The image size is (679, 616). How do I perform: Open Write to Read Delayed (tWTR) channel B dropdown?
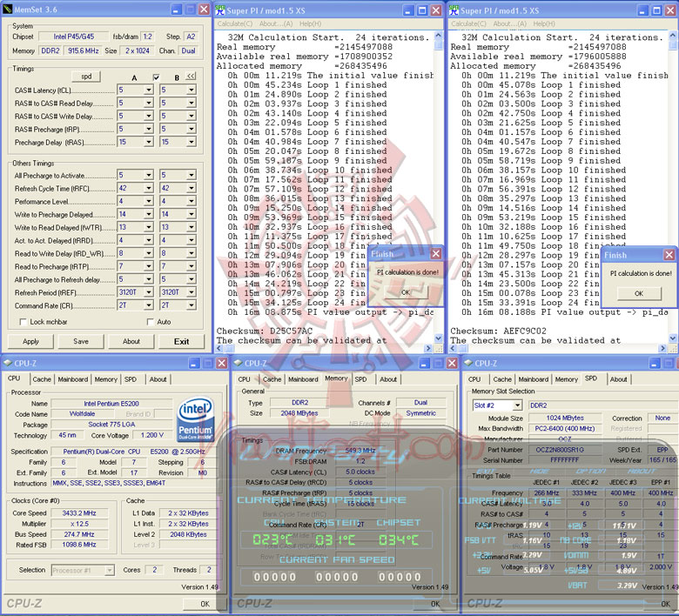coord(191,227)
